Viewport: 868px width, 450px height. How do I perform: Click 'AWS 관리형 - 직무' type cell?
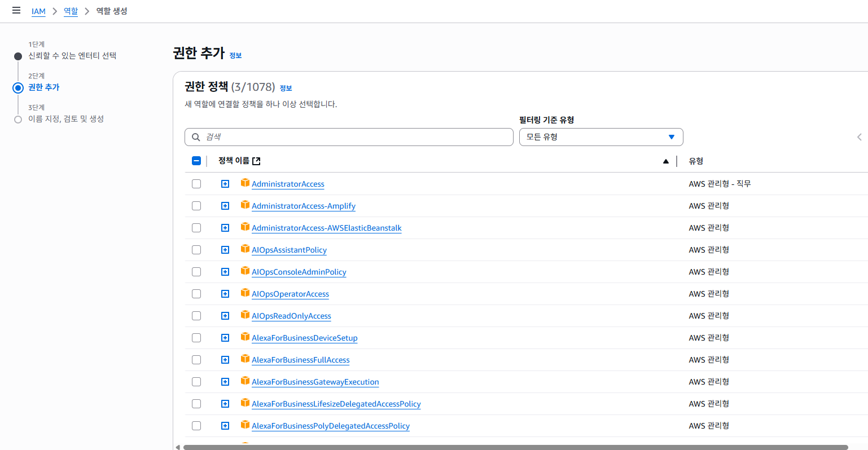tap(720, 184)
